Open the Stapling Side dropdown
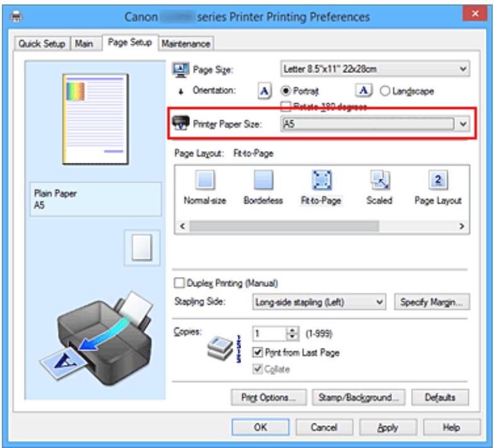This screenshot has height=448, width=494. (319, 302)
